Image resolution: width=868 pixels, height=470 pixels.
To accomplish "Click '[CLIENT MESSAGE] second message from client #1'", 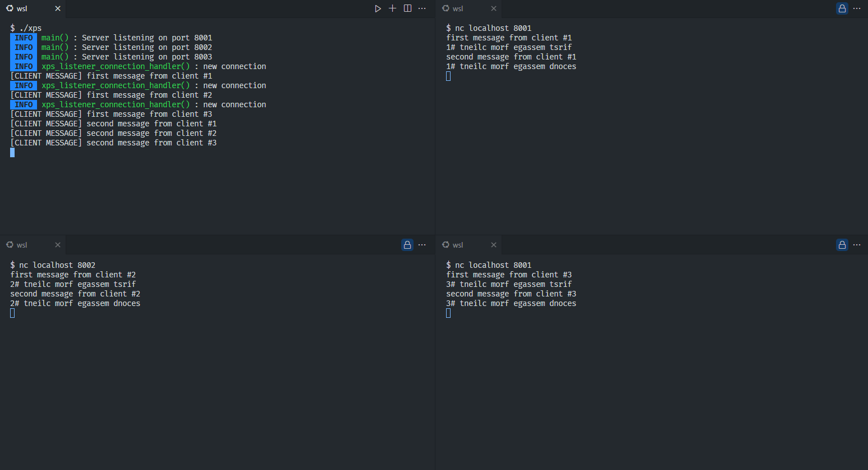I will (x=113, y=124).
